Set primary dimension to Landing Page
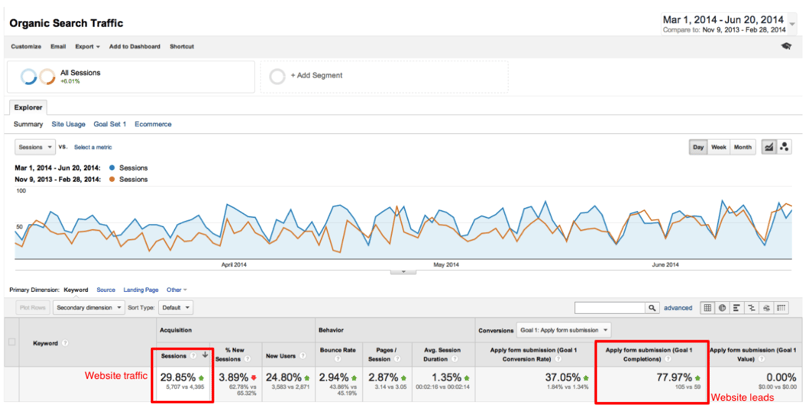This screenshot has height=412, width=810. (141, 290)
